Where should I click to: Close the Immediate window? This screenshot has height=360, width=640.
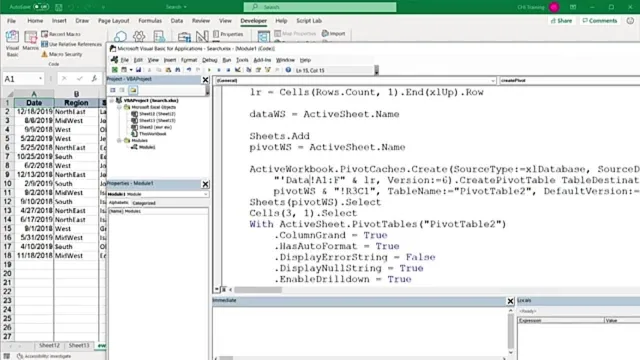pos(510,301)
